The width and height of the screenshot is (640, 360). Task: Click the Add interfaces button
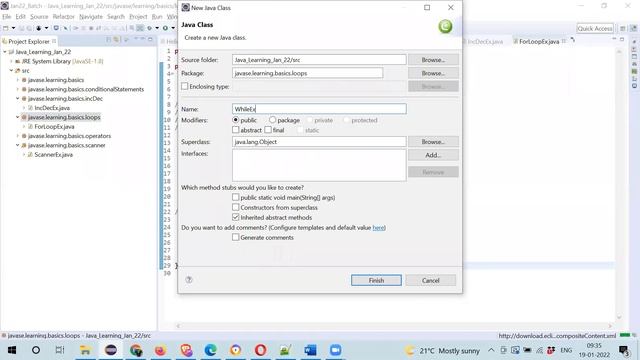click(x=433, y=155)
